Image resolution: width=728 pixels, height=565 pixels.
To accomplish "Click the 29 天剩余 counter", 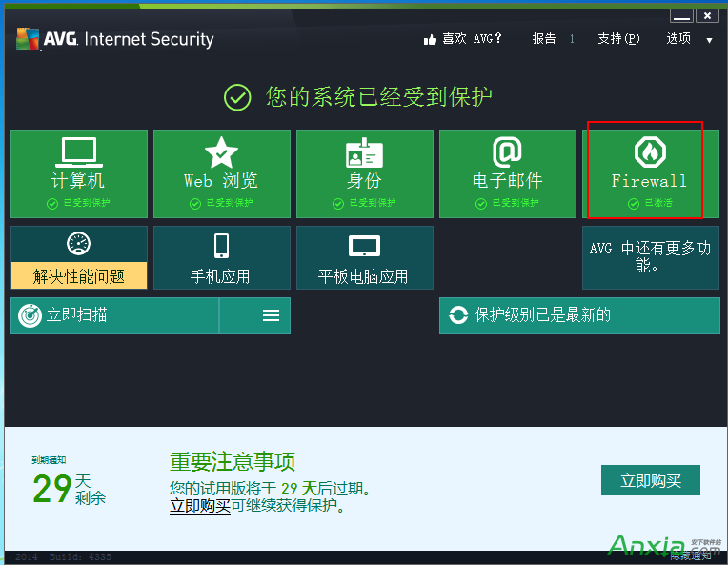I will [70, 489].
